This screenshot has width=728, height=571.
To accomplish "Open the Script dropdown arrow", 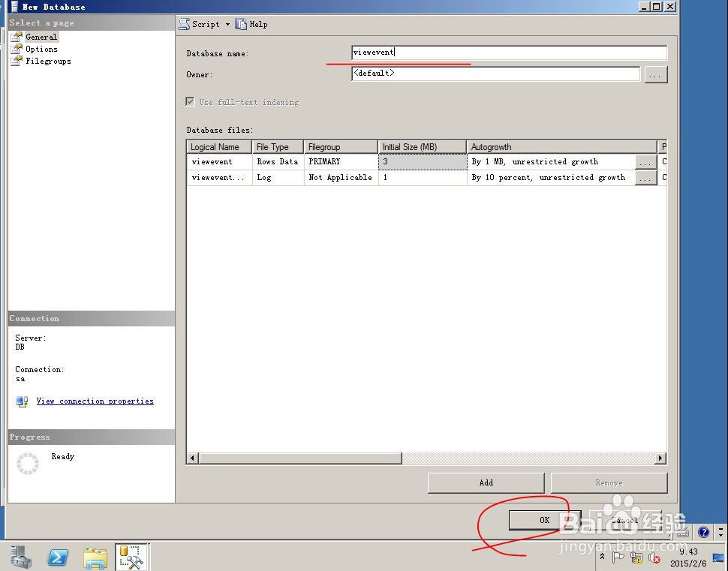I will tap(227, 24).
